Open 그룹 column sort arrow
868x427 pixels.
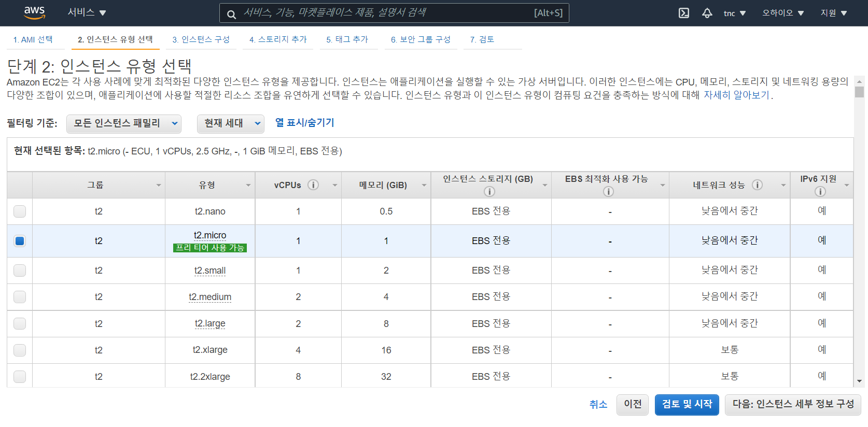[159, 186]
